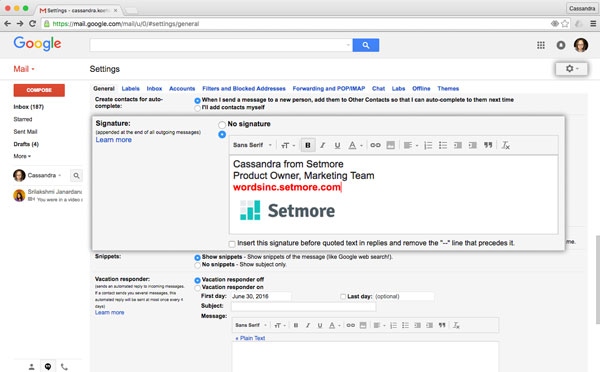600x372 pixels.
Task: Open Hangouts conversations icon at bottom
Action: click(x=48, y=367)
